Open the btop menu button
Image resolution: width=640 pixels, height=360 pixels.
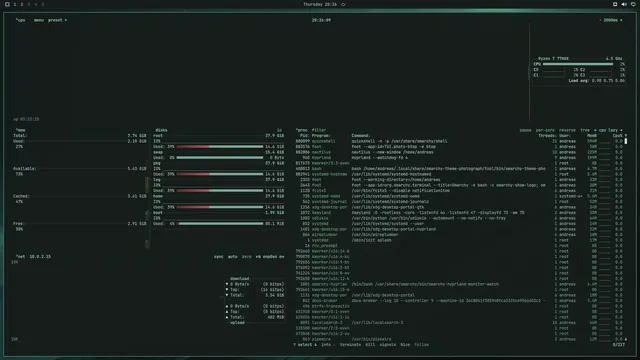pos(39,20)
